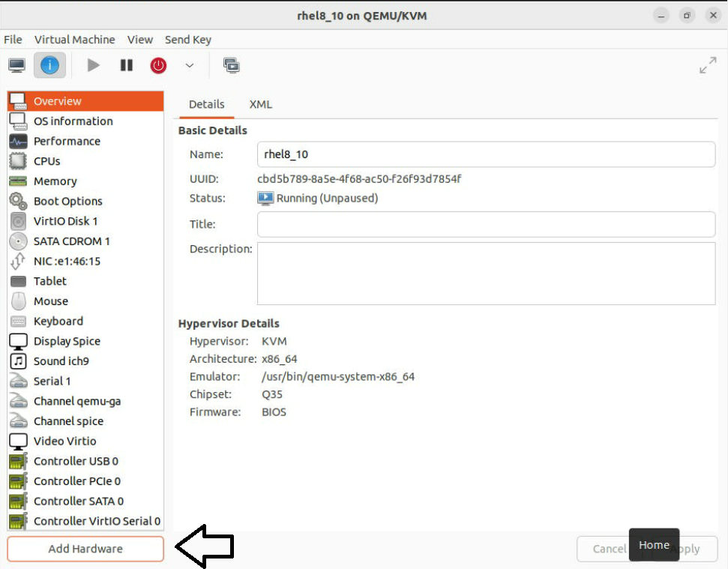Open the manage snapshots icon
The width and height of the screenshot is (728, 569).
pos(232,65)
